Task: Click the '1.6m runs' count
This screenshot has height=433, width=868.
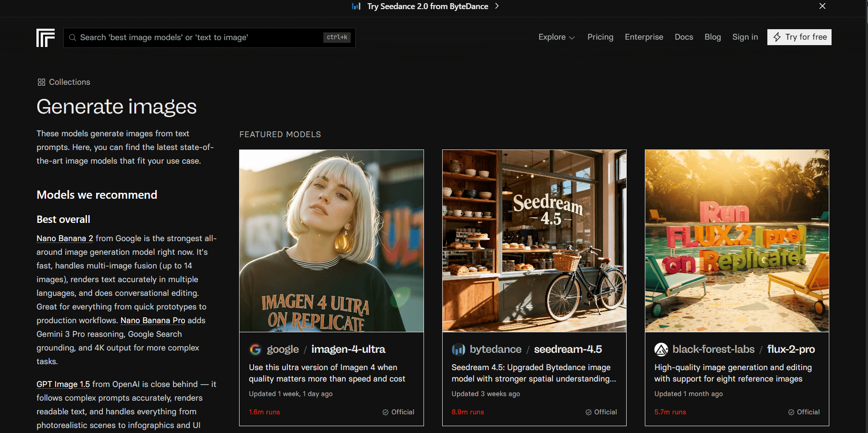Action: click(265, 412)
